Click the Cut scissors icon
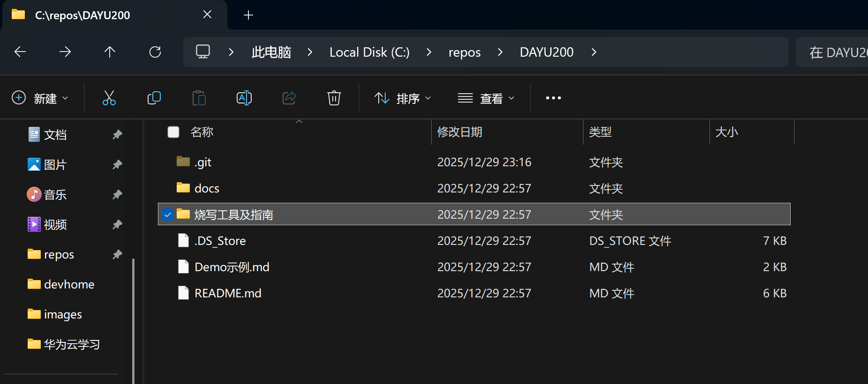Screen dimensions: 868x384 109,98
